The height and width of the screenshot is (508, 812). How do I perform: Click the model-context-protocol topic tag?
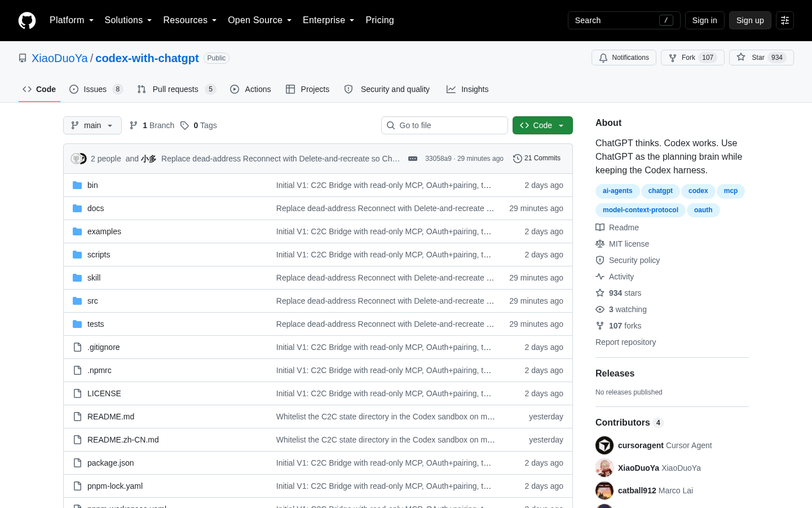coord(641,210)
